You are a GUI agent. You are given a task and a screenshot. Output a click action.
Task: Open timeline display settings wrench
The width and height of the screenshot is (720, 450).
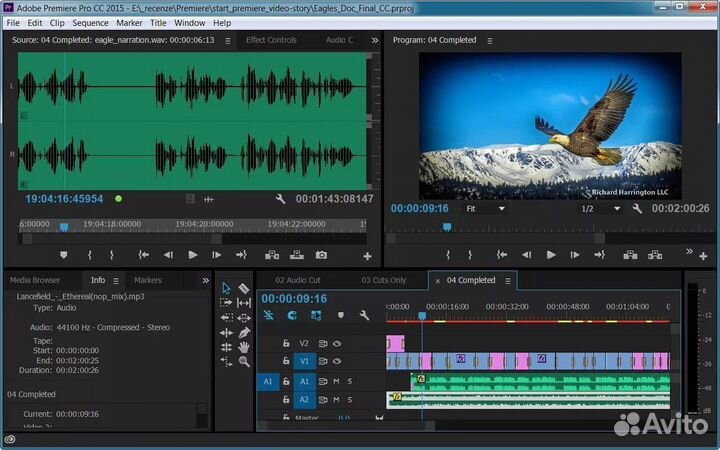pyautogui.click(x=364, y=315)
